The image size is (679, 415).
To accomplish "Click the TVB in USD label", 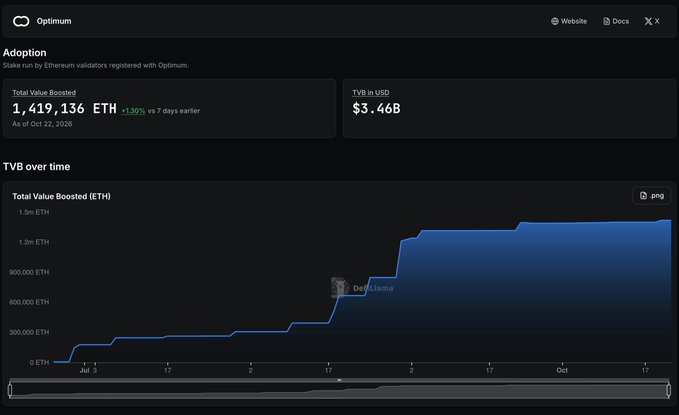I will (x=371, y=93).
